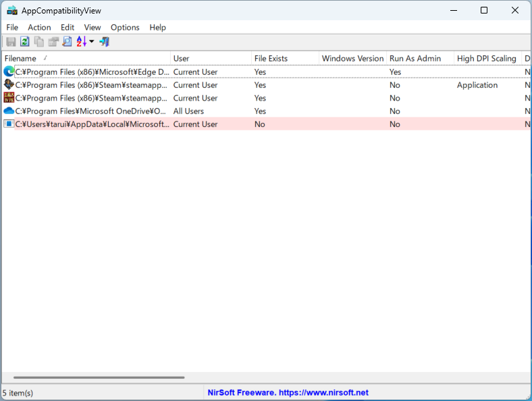Click the '5 item(s)' status bar text
This screenshot has width=532, height=401.
(x=18, y=393)
